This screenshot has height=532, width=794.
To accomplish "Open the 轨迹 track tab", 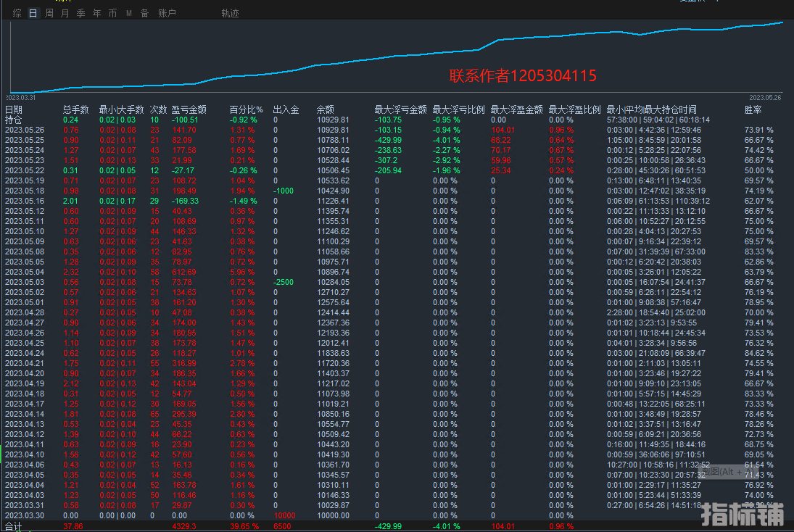I will tap(230, 13).
